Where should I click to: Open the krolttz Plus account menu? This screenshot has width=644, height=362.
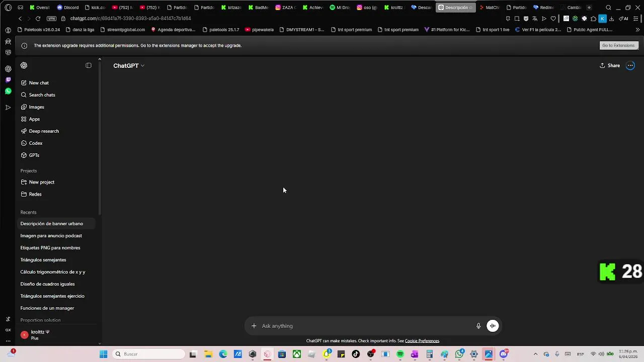pyautogui.click(x=56, y=335)
